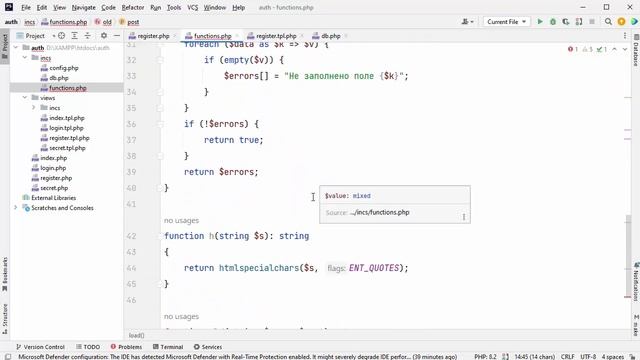The image size is (640, 360).
Task: Collapse all in Project panel
Action: tap(87, 36)
